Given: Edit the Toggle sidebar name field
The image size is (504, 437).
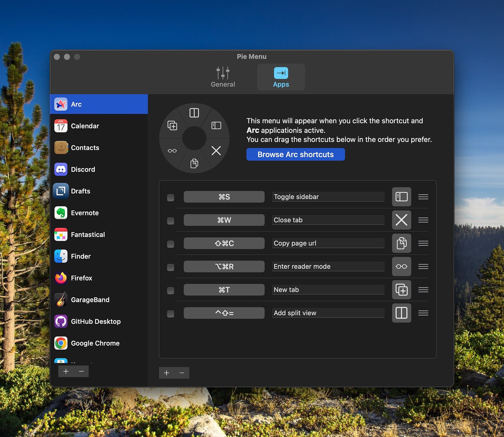Looking at the screenshot, I should pyautogui.click(x=328, y=197).
